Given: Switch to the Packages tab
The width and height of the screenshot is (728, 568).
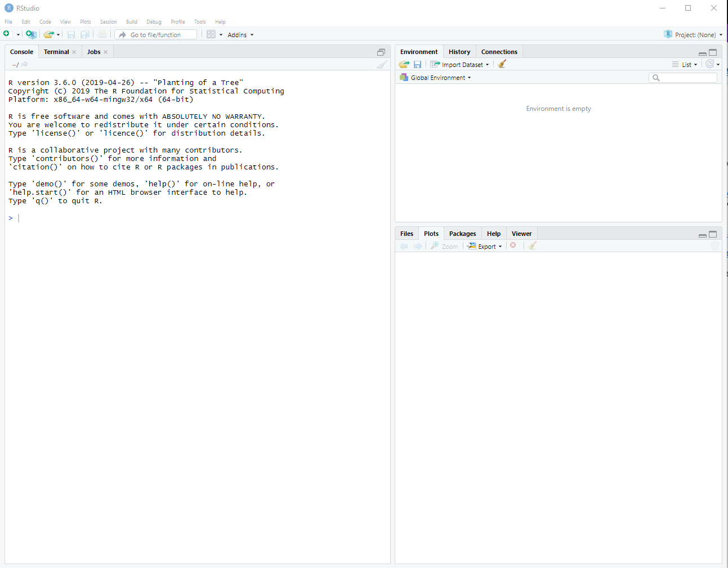Looking at the screenshot, I should 462,234.
